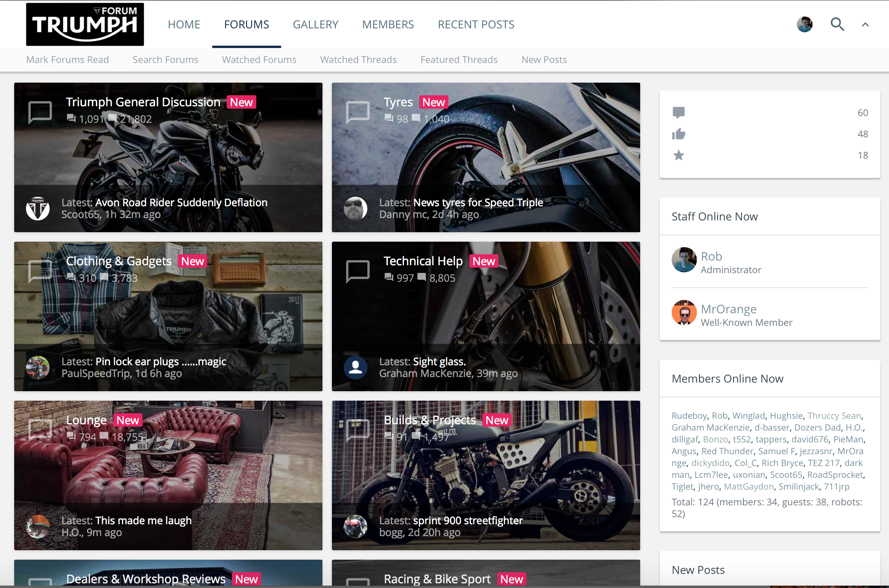Viewport: 889px width, 588px height.
Task: Click New badge beside Tyres
Action: coord(433,102)
